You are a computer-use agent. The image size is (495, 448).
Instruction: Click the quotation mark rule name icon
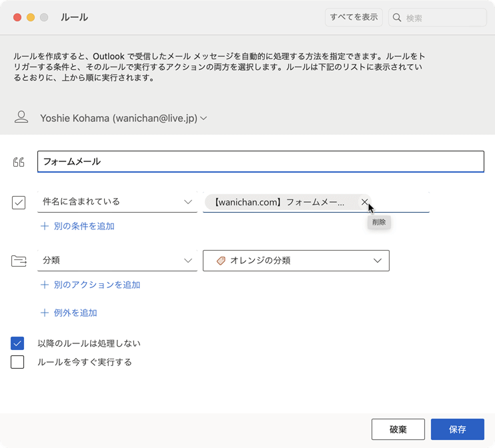point(19,162)
